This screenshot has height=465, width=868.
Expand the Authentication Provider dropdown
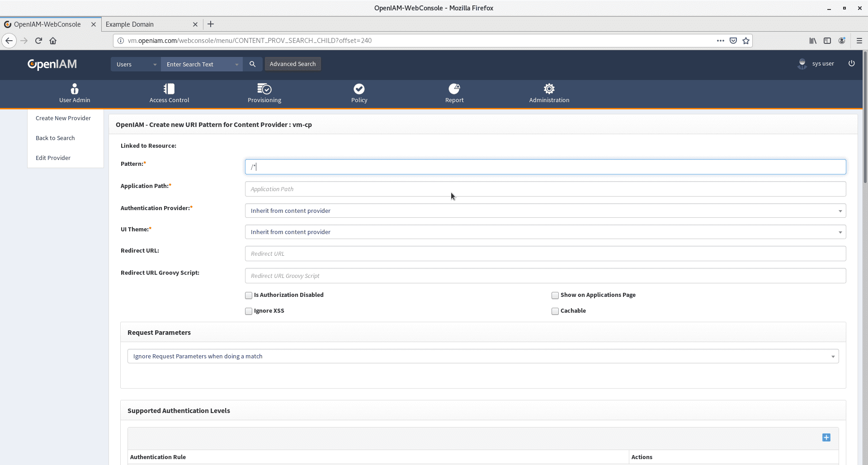coord(545,211)
